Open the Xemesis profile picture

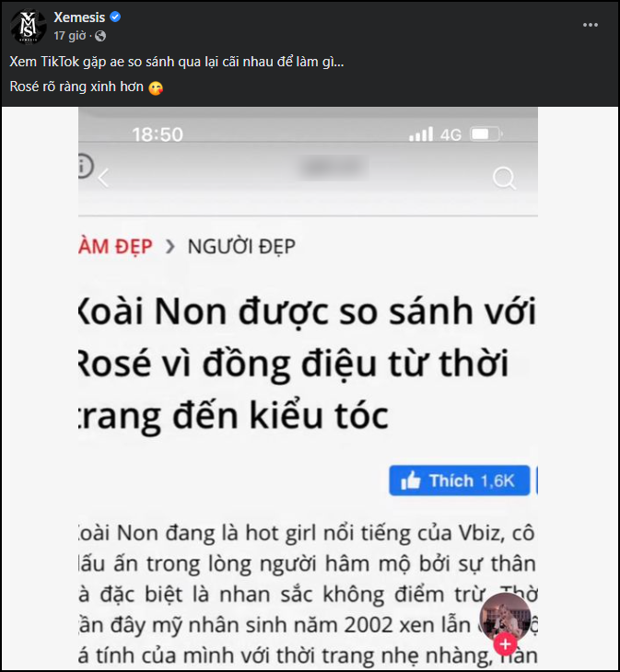[x=28, y=27]
